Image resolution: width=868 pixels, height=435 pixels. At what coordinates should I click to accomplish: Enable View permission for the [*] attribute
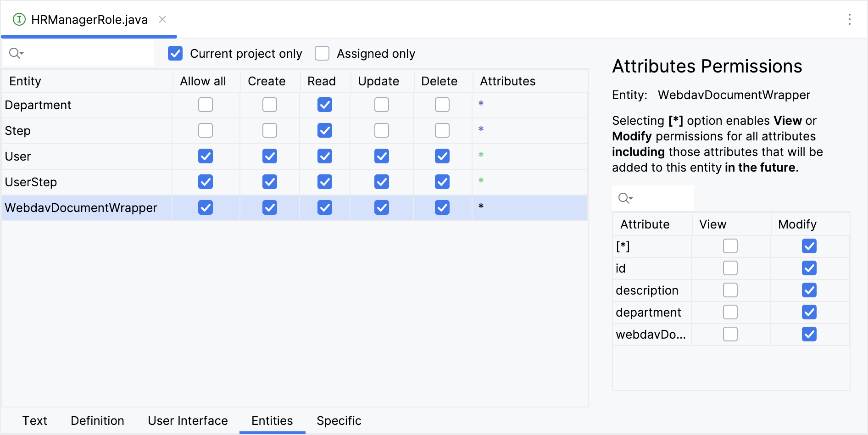click(730, 246)
